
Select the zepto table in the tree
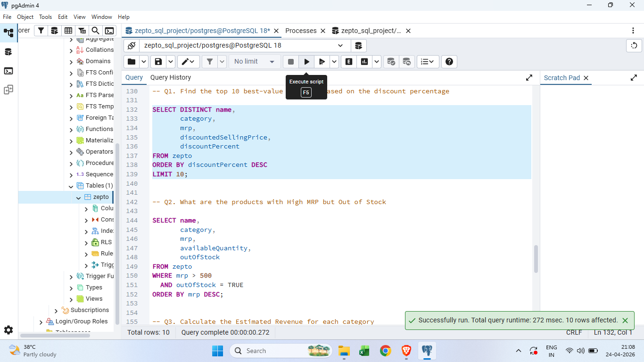101,197
